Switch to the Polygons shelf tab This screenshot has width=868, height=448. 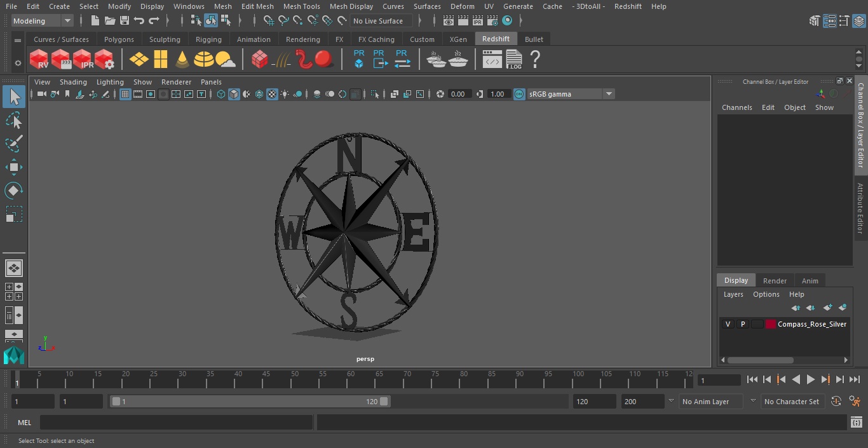pos(119,39)
